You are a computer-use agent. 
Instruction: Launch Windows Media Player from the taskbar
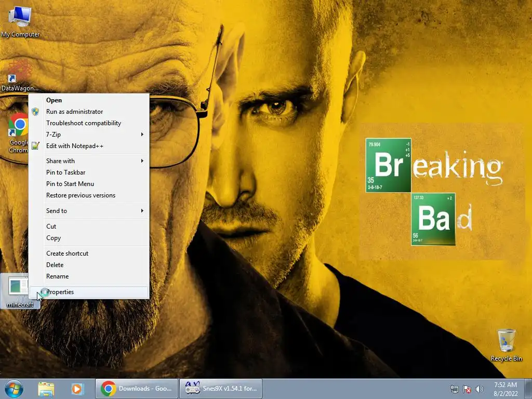(x=77, y=389)
